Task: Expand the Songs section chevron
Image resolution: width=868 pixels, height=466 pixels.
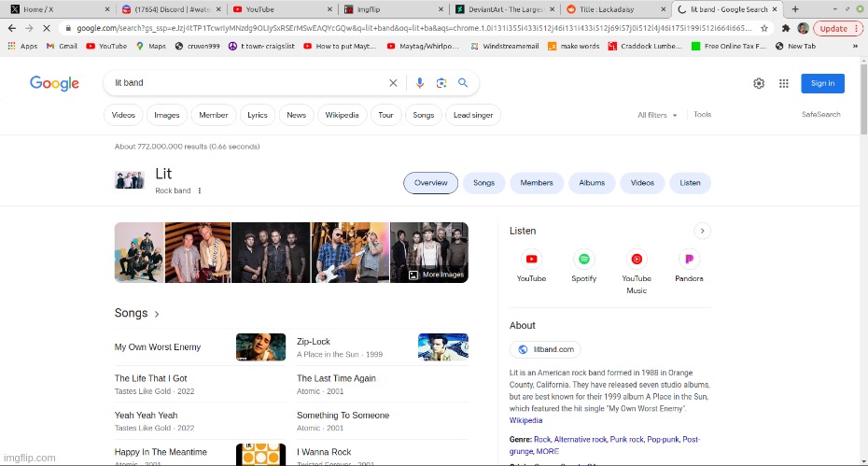Action: point(157,314)
